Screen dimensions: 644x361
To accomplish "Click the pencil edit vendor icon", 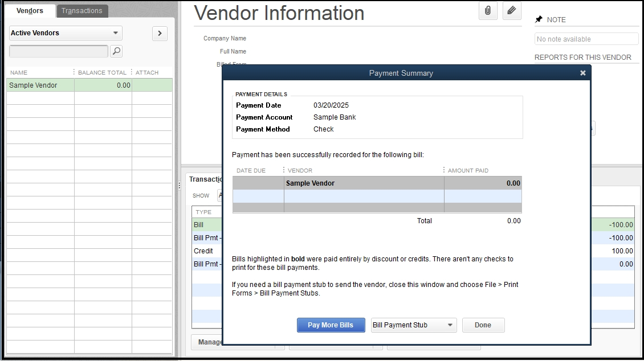I will pyautogui.click(x=512, y=11).
